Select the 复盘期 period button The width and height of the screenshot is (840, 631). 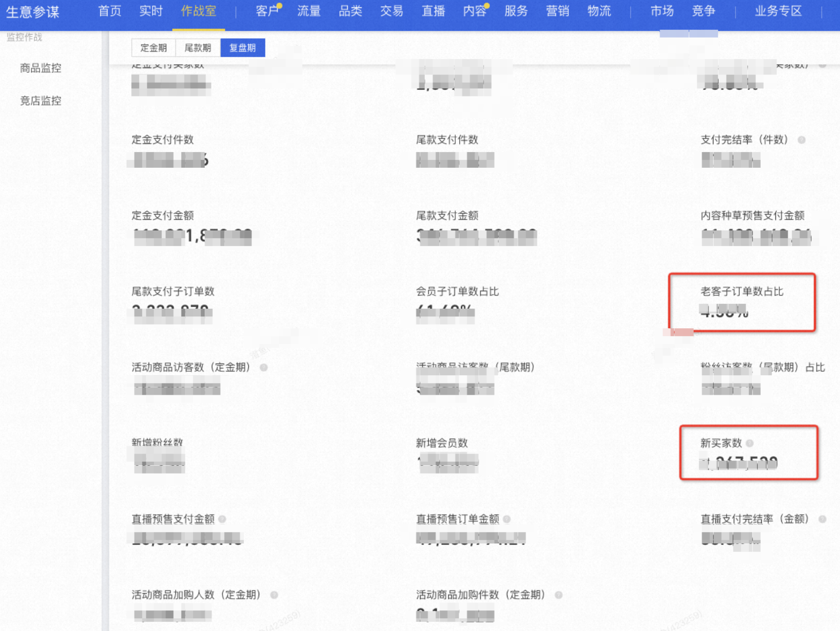[243, 48]
